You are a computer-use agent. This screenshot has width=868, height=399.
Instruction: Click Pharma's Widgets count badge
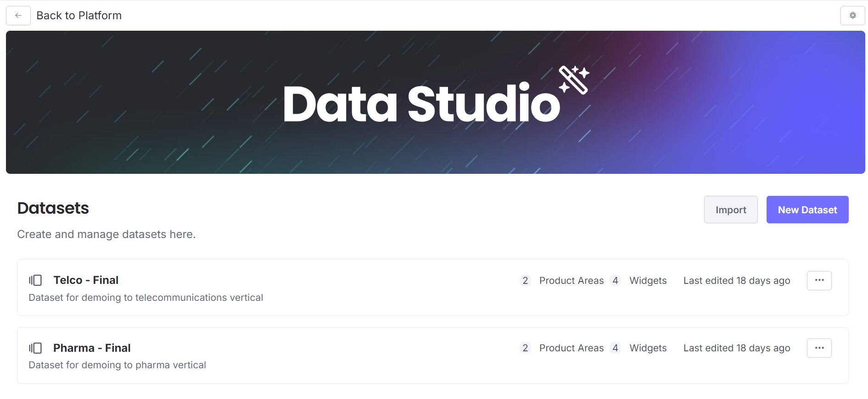pyautogui.click(x=615, y=348)
